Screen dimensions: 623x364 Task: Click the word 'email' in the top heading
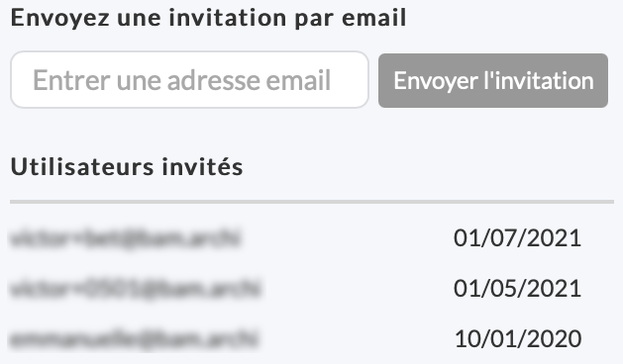[x=374, y=18]
